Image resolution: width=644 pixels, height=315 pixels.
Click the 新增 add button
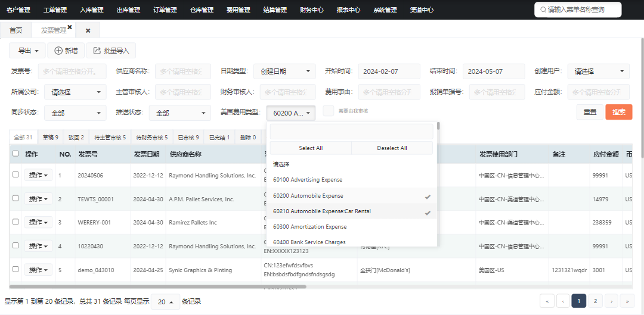point(66,51)
